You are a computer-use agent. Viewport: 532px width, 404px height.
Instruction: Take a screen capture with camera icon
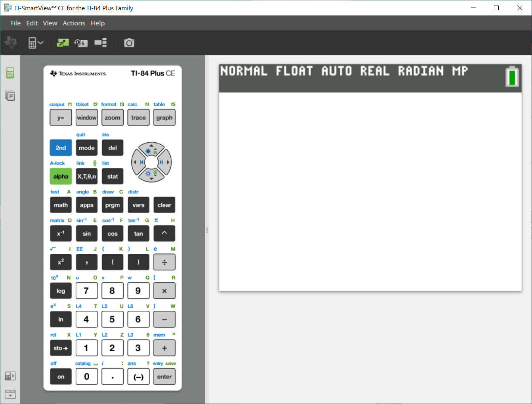tap(129, 43)
